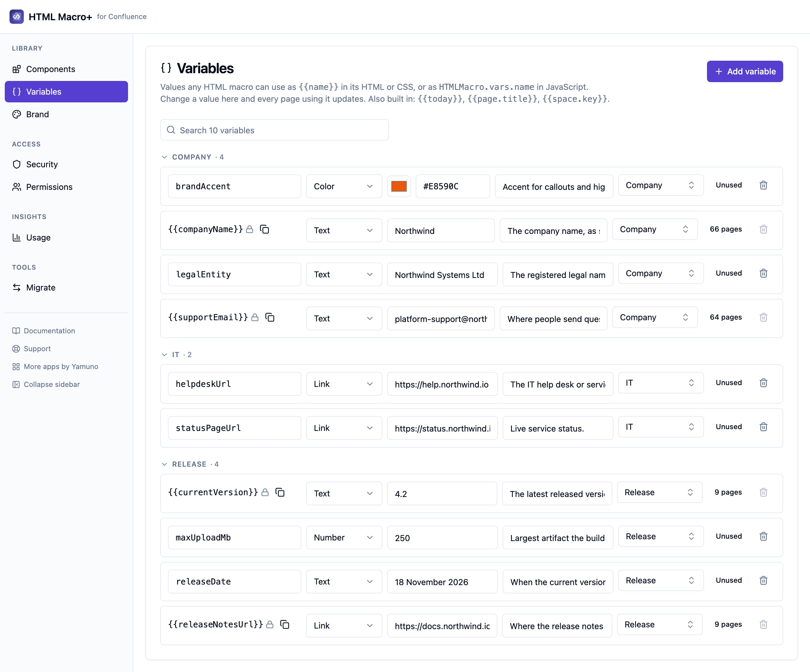
Task: Click the Search 10 variables field
Action: point(274,130)
